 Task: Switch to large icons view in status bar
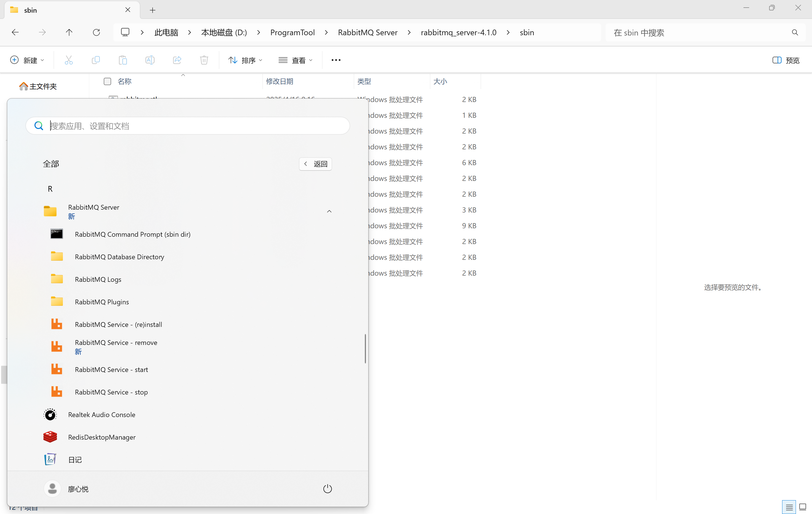(803, 507)
